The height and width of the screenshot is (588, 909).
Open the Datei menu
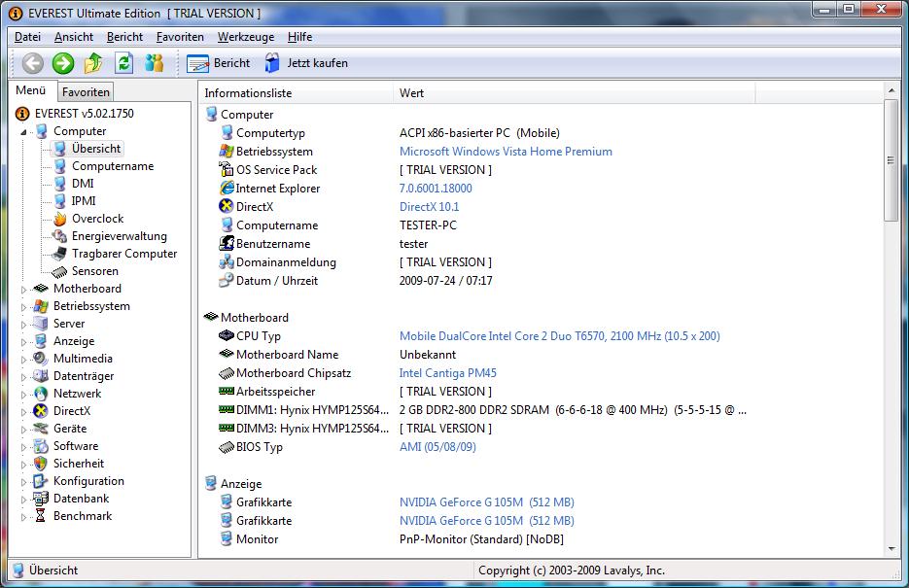click(x=27, y=37)
